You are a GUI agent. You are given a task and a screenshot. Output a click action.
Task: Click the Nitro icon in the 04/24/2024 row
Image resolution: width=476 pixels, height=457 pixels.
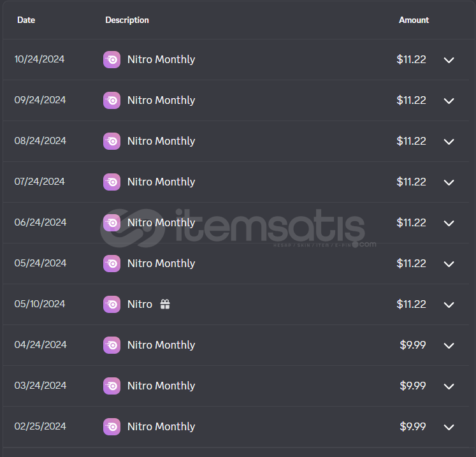pyautogui.click(x=112, y=345)
